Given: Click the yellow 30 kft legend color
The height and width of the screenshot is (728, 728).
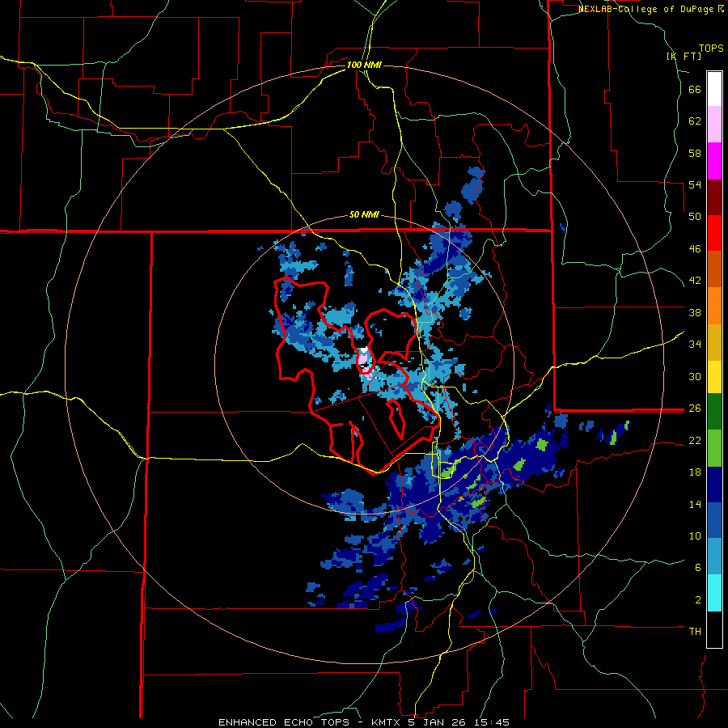Looking at the screenshot, I should click(x=714, y=377).
